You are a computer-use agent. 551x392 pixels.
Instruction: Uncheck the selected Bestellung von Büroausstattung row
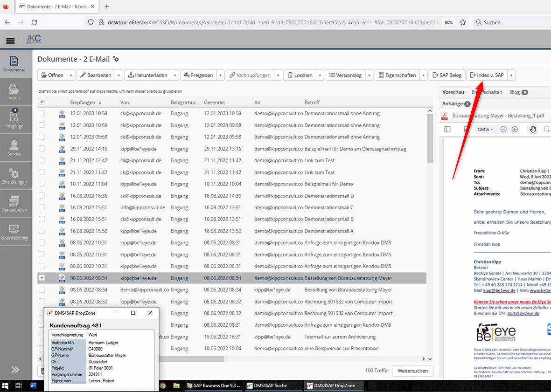(42, 278)
